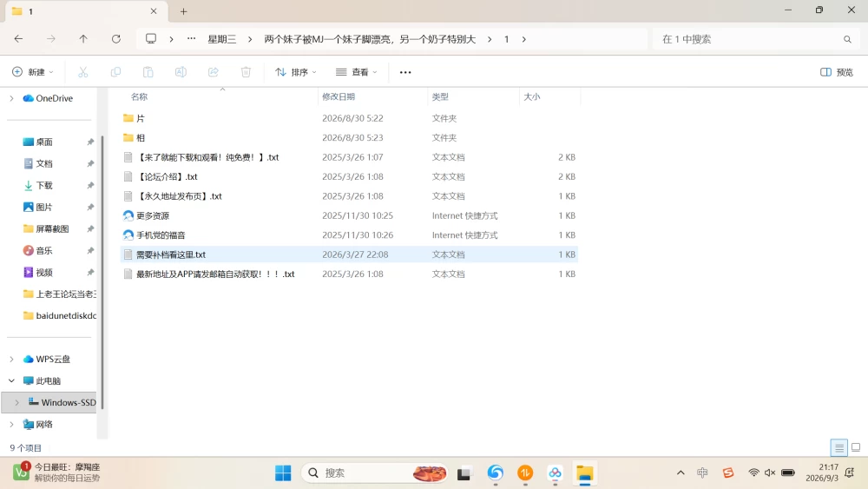Collapse the 此电脑 tree node
868x489 pixels.
(11, 381)
